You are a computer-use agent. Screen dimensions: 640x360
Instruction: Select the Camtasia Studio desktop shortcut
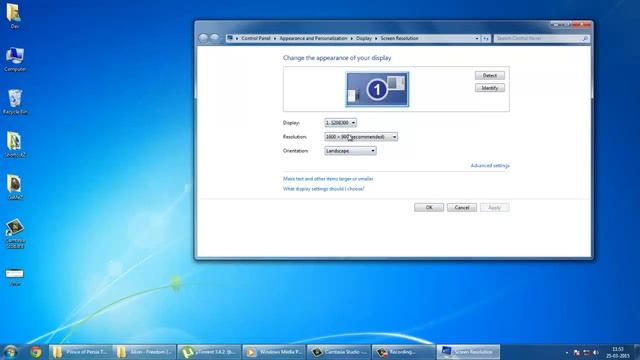(x=15, y=232)
